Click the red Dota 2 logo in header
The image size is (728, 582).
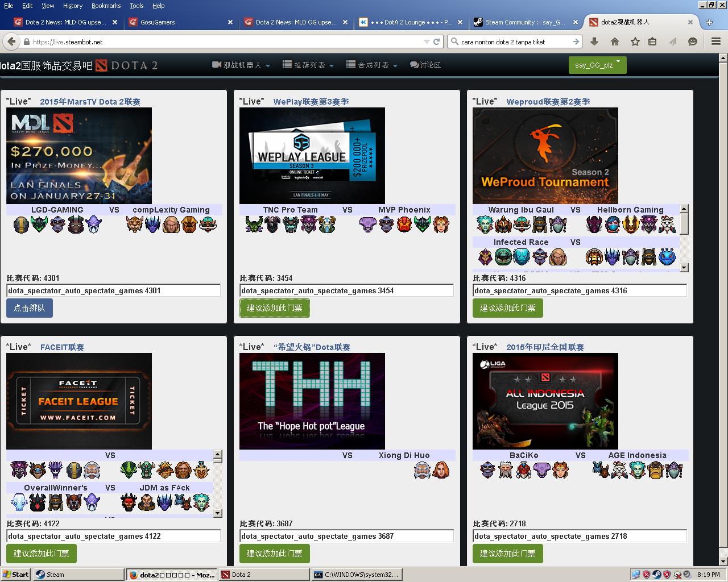[101, 65]
